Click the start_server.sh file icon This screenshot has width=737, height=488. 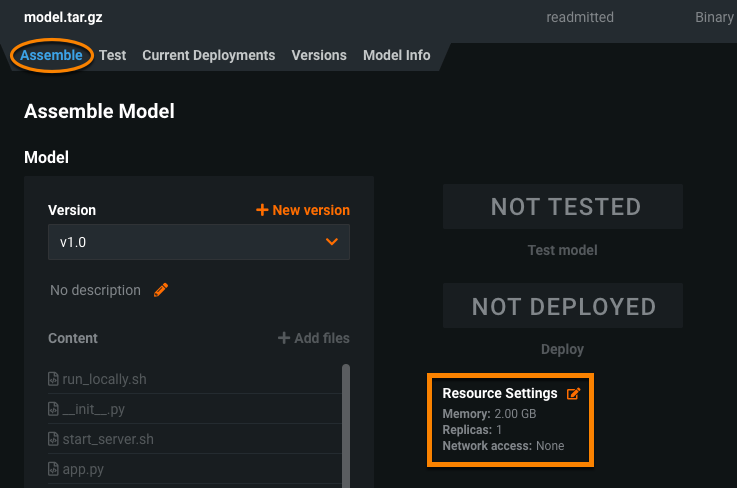pos(54,439)
